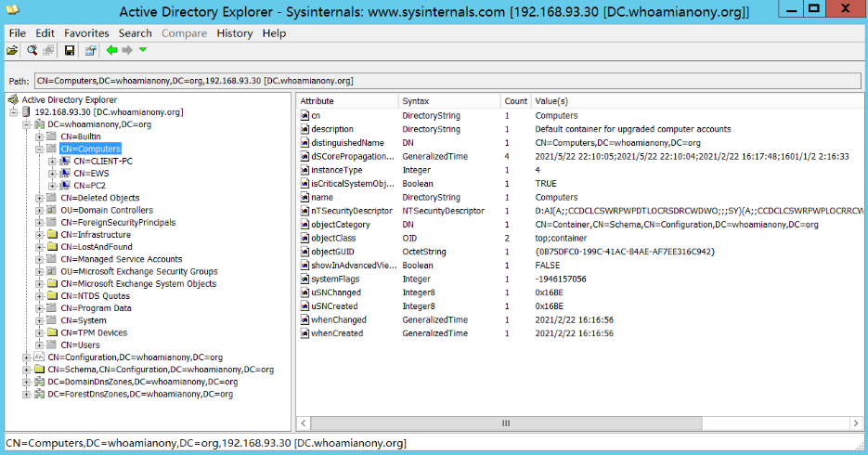Select the whenCreated attribute row
Screen dimensions: 868x455
coord(579,333)
